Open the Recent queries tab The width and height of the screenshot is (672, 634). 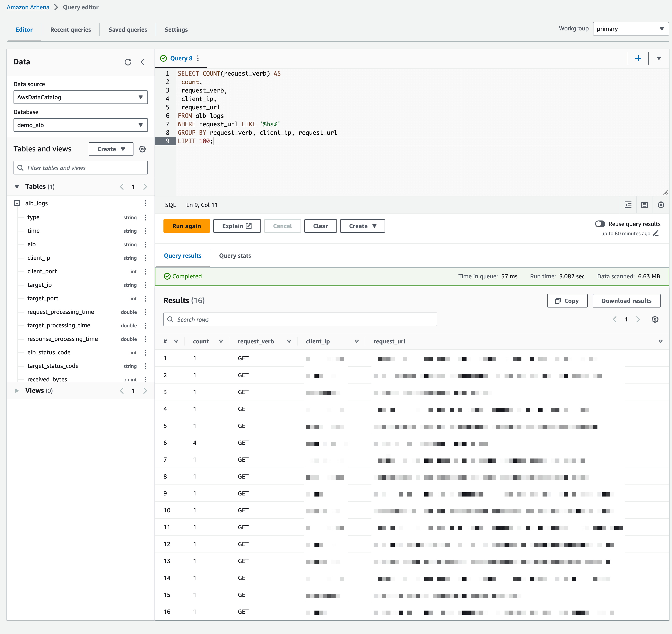coord(71,30)
